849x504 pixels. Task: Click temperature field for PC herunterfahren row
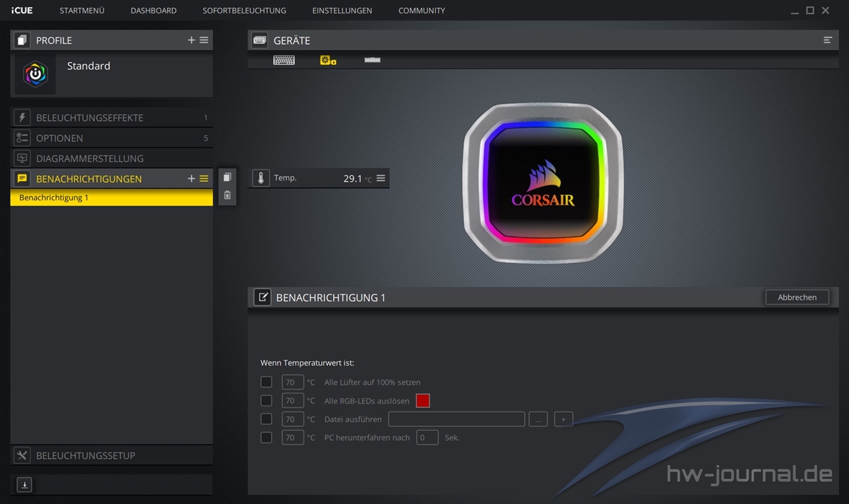[293, 438]
